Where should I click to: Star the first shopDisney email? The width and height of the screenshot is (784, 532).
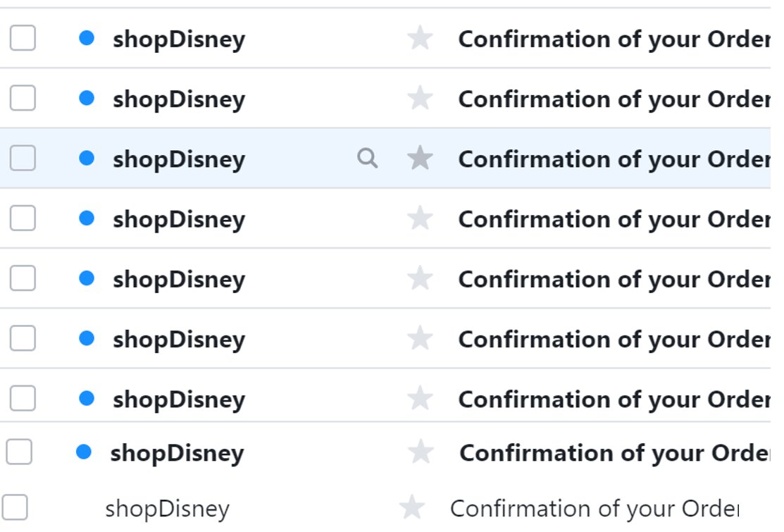coord(420,38)
